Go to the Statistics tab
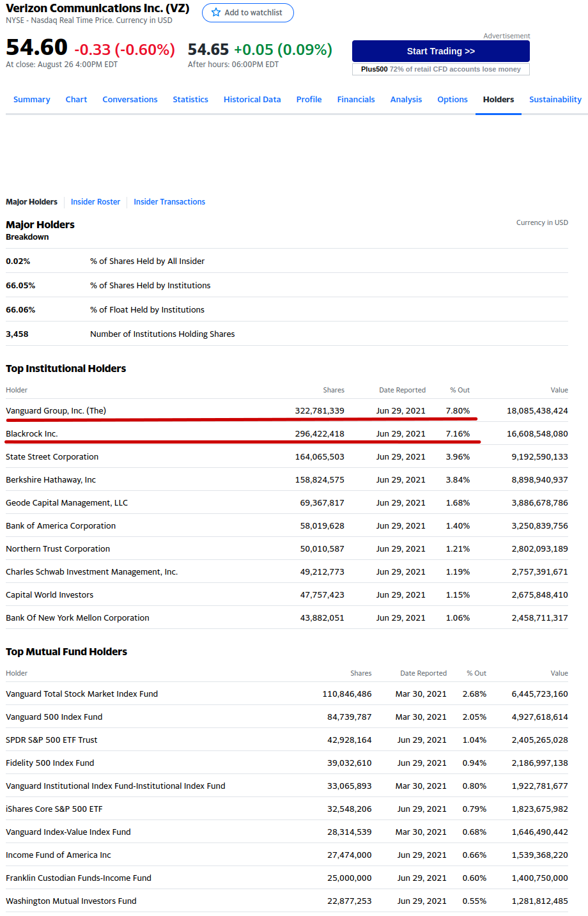 coord(190,100)
